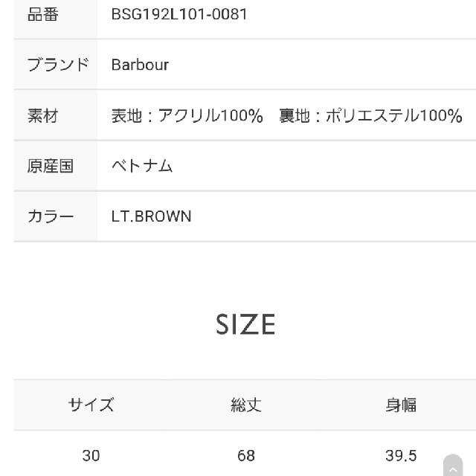Click the size value 30
476x476 pixels.
tap(91, 456)
